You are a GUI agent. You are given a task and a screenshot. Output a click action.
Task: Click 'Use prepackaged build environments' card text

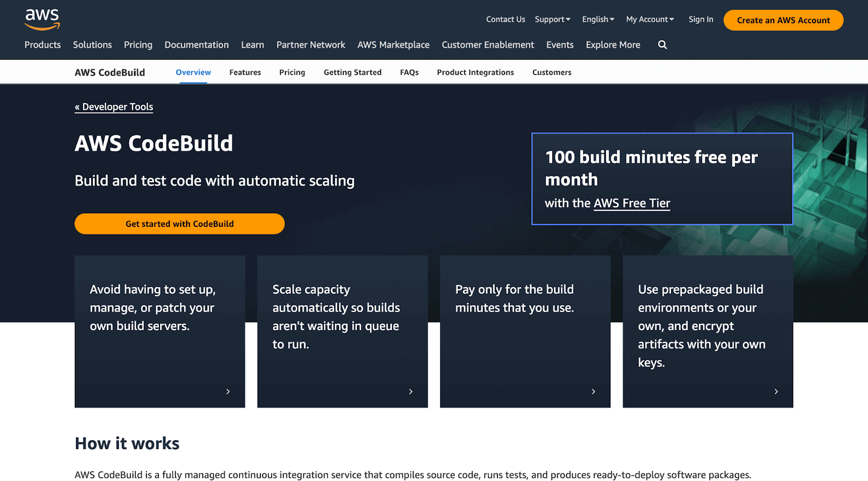[x=701, y=326]
